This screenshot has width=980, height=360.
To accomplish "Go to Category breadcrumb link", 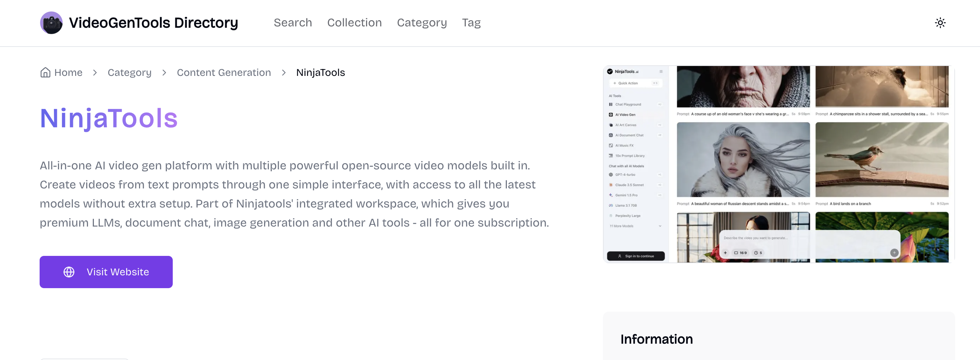I will click(x=129, y=73).
